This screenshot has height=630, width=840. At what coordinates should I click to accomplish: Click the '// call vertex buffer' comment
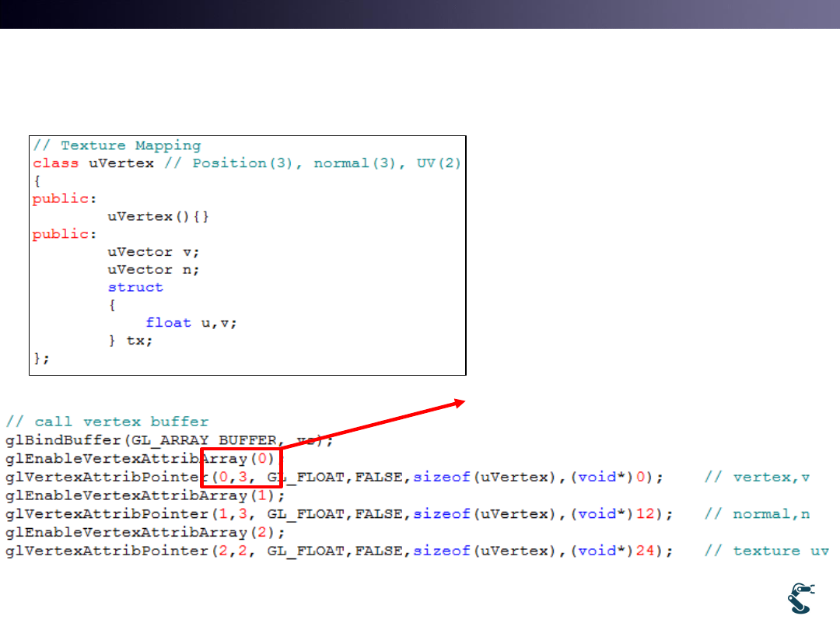pyautogui.click(x=107, y=422)
